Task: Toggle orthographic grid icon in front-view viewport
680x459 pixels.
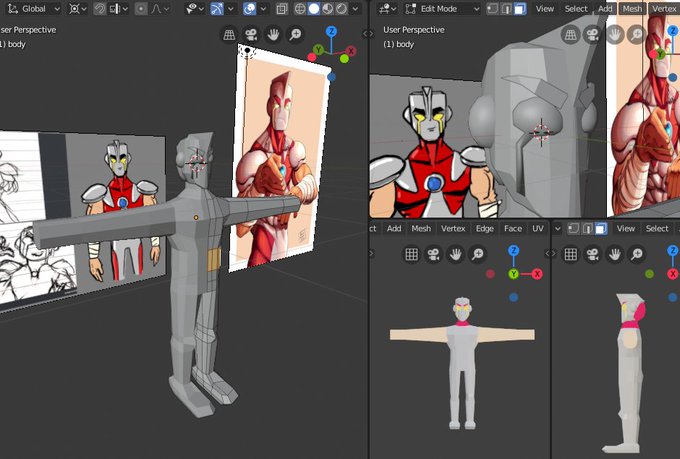Action: (411, 255)
